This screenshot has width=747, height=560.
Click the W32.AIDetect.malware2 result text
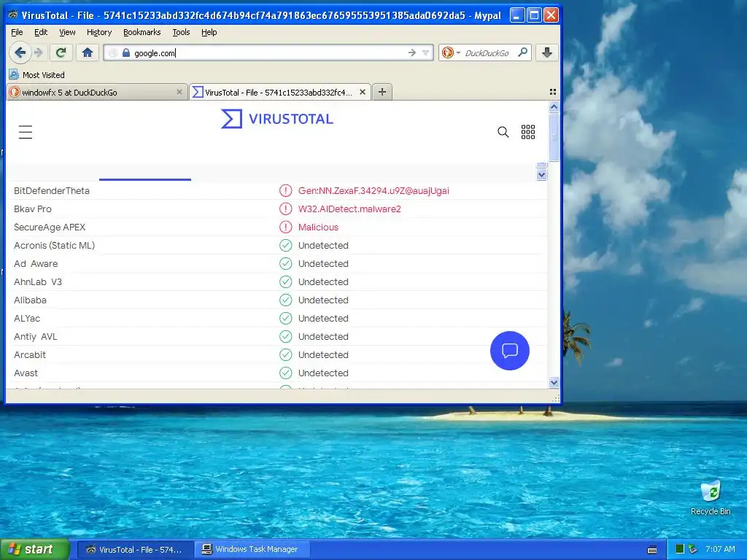pyautogui.click(x=349, y=209)
